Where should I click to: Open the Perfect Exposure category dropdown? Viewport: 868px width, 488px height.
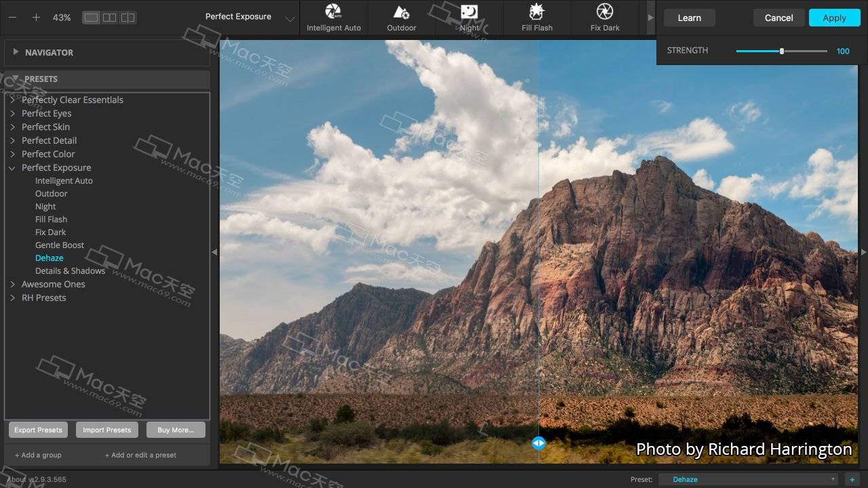[x=290, y=19]
